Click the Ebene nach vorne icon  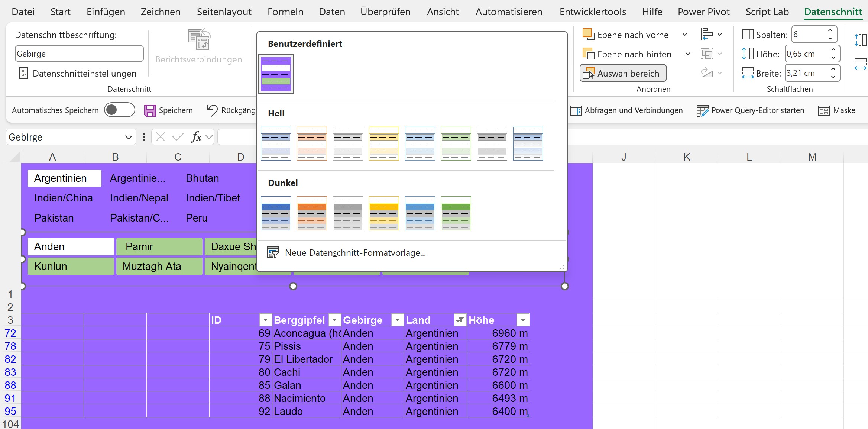(588, 35)
